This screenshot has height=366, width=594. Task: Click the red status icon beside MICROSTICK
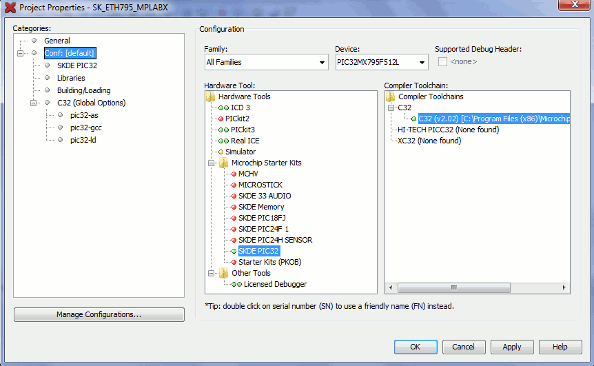coord(234,185)
